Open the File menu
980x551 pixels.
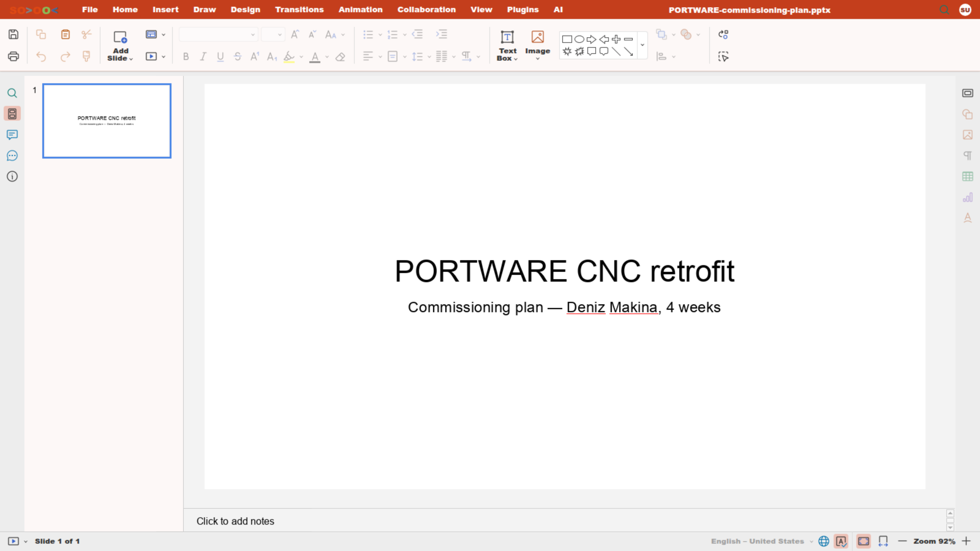90,9
